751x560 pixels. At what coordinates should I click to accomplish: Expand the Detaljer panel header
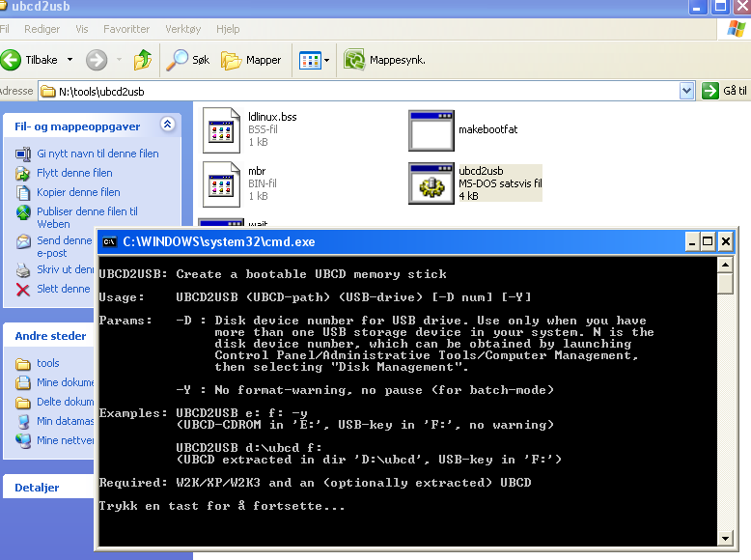click(x=49, y=488)
